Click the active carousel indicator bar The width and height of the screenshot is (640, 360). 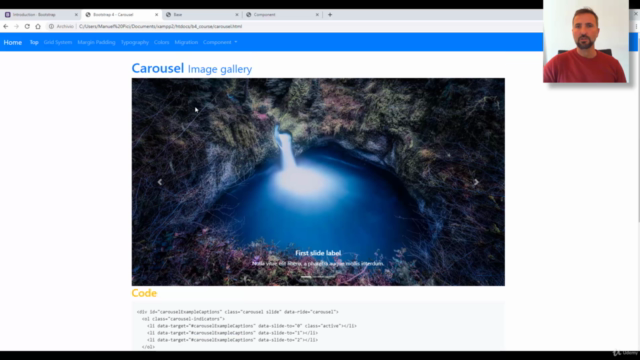click(x=306, y=277)
